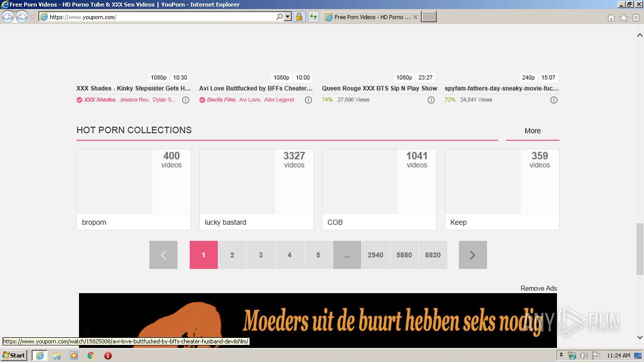Open the XXX Shades channel link

pyautogui.click(x=100, y=100)
